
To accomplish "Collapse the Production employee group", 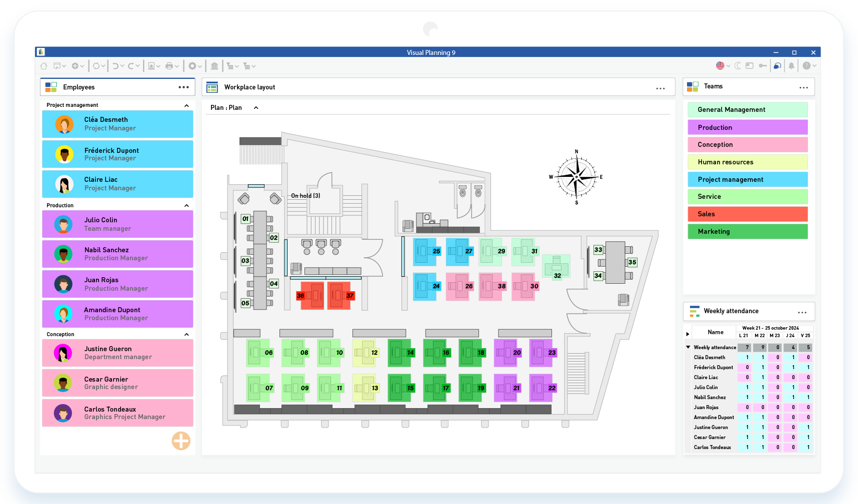I will (x=186, y=205).
